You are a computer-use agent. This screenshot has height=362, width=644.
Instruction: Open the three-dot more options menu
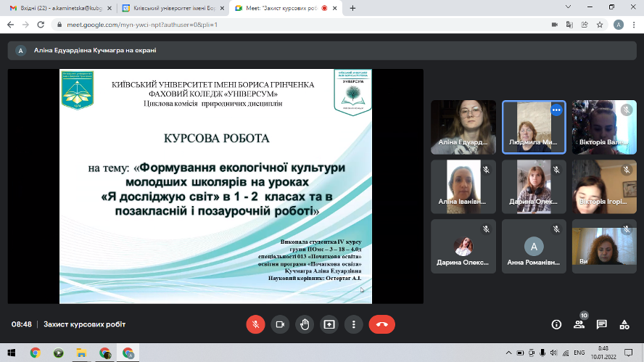pos(353,324)
